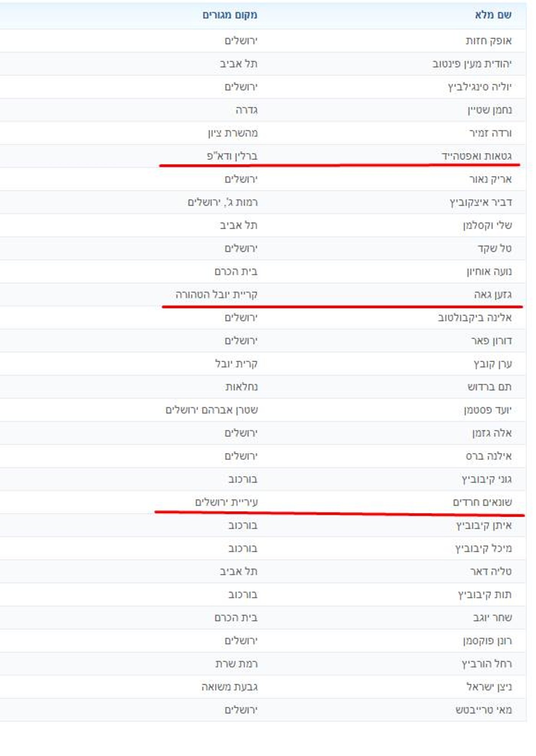Select the name 'אלינה ביקבולטוב'
Screen dimensions: 536x756
pos(475,318)
